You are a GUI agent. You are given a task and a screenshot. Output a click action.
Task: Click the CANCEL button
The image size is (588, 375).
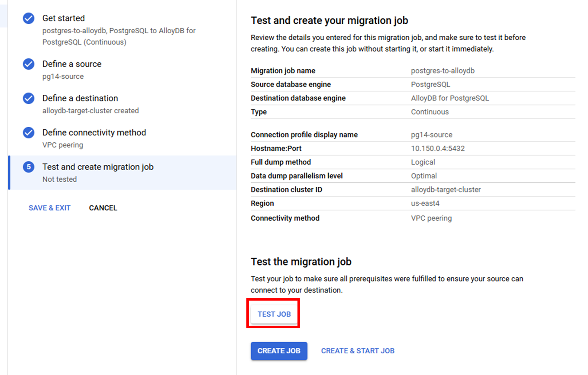pos(103,208)
